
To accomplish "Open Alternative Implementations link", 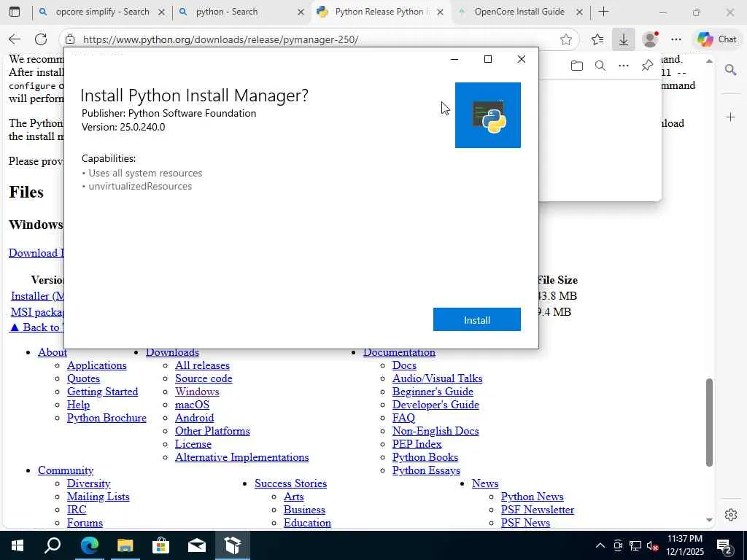I will coord(241,457).
